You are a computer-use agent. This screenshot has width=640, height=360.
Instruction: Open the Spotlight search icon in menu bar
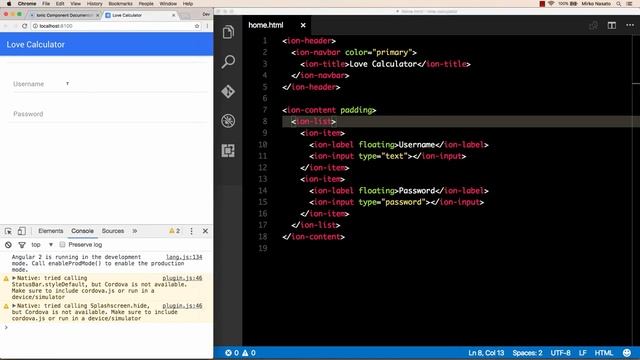tap(619, 4)
